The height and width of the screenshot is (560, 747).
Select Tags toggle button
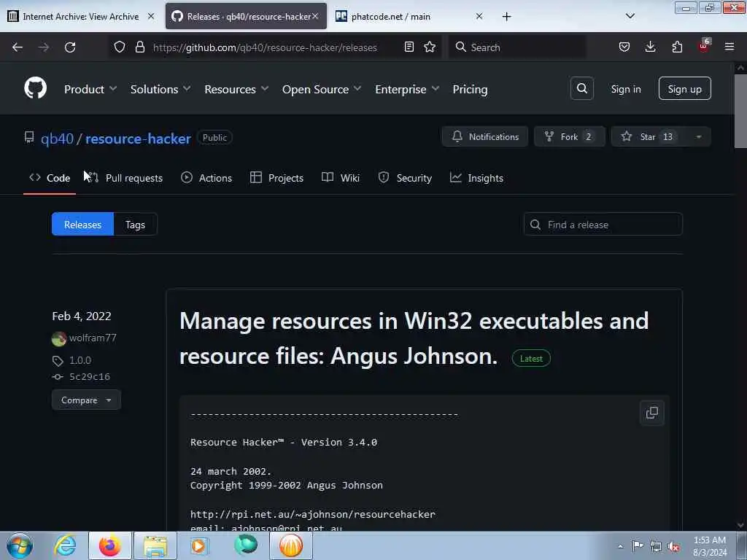135,225
